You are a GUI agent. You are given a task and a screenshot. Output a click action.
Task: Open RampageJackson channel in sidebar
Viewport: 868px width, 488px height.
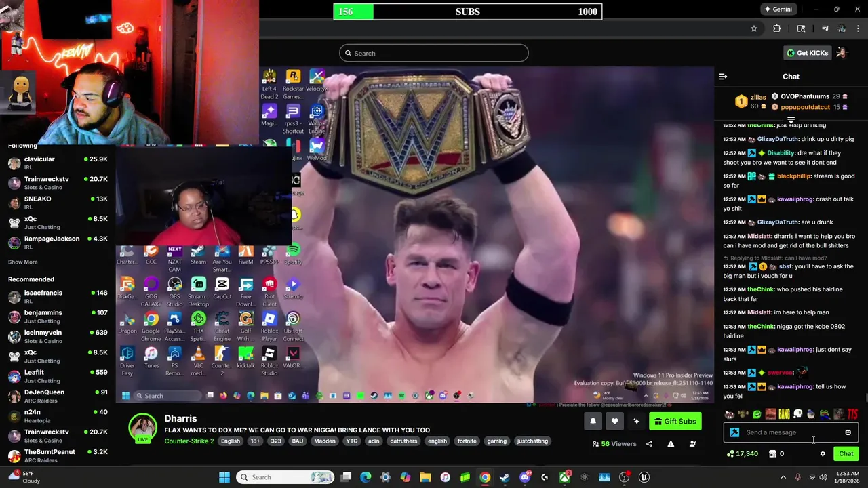pyautogui.click(x=58, y=242)
